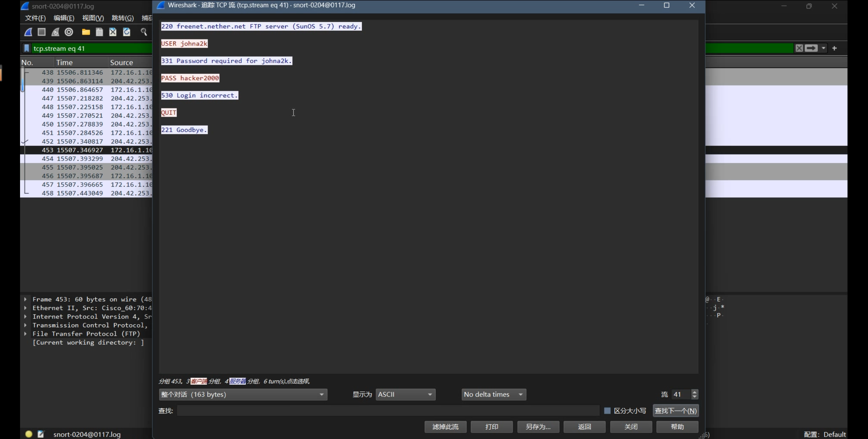The image size is (868, 439).
Task: Open the 文件(F) menu
Action: 35,18
